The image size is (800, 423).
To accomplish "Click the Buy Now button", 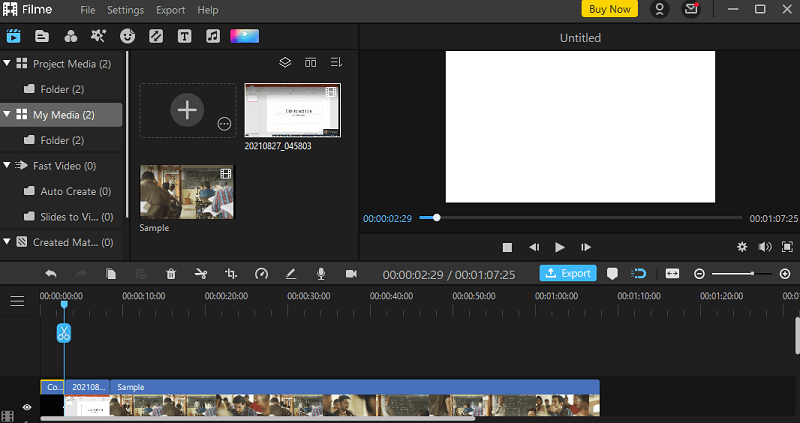I will [610, 9].
